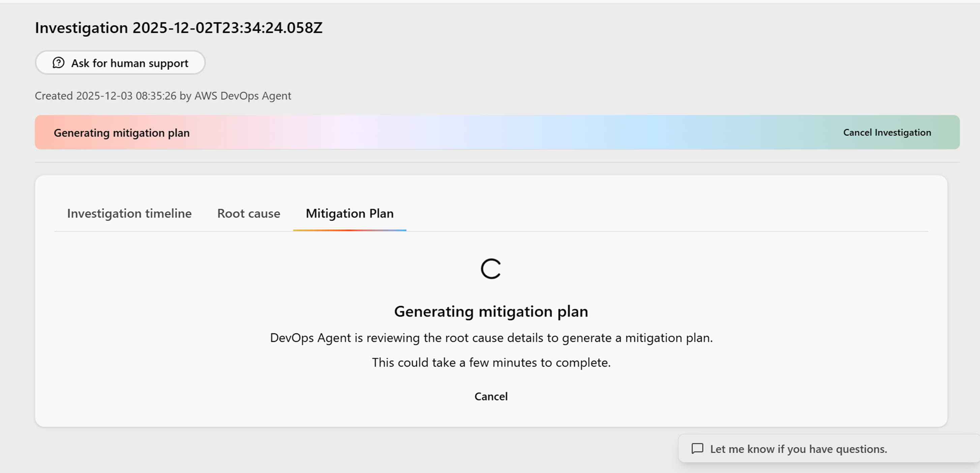Switch to the Investigation timeline tab
Viewport: 980px width, 473px height.
point(129,213)
